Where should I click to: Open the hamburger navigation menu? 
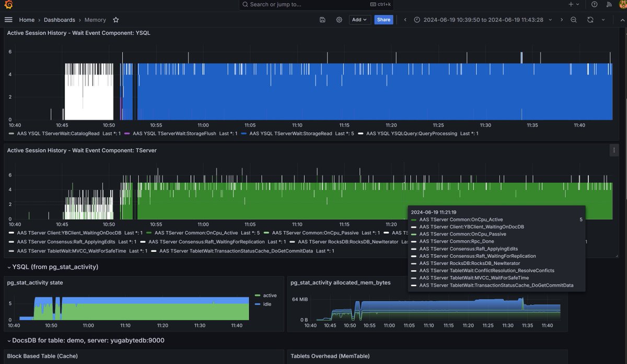click(x=8, y=20)
